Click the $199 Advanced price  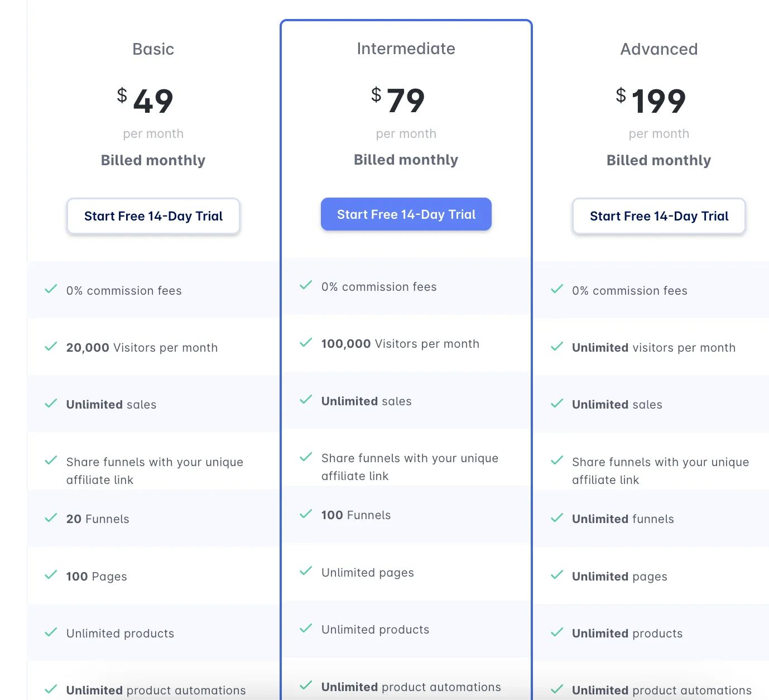pos(651,100)
